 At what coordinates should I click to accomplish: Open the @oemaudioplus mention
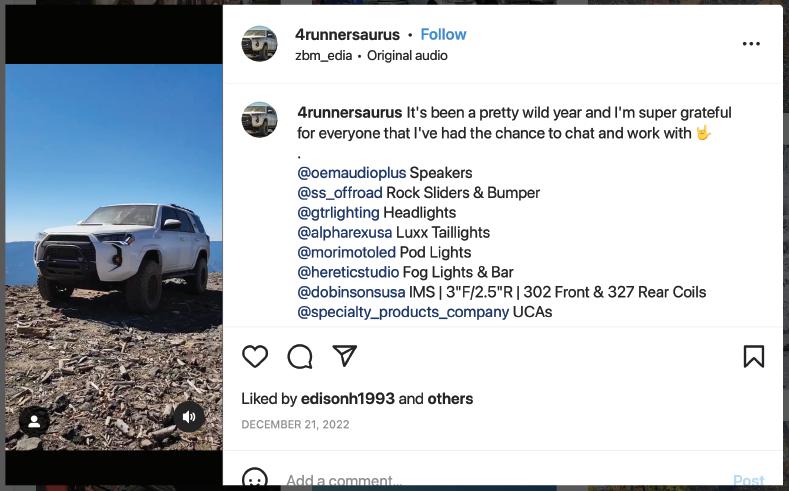pos(352,173)
